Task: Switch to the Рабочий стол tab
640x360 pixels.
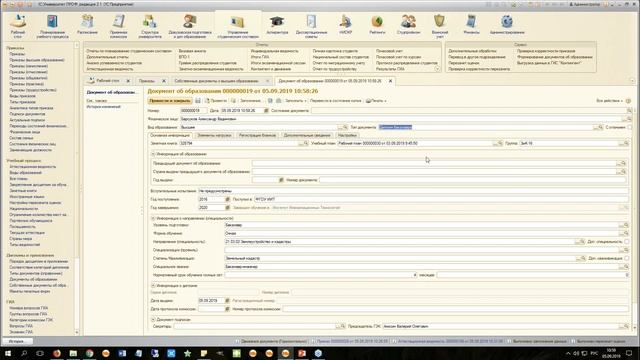Action: 107,81
